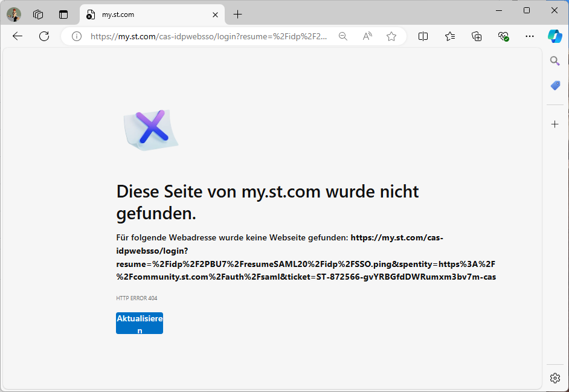Open split screen view
The height and width of the screenshot is (392, 569).
(423, 36)
